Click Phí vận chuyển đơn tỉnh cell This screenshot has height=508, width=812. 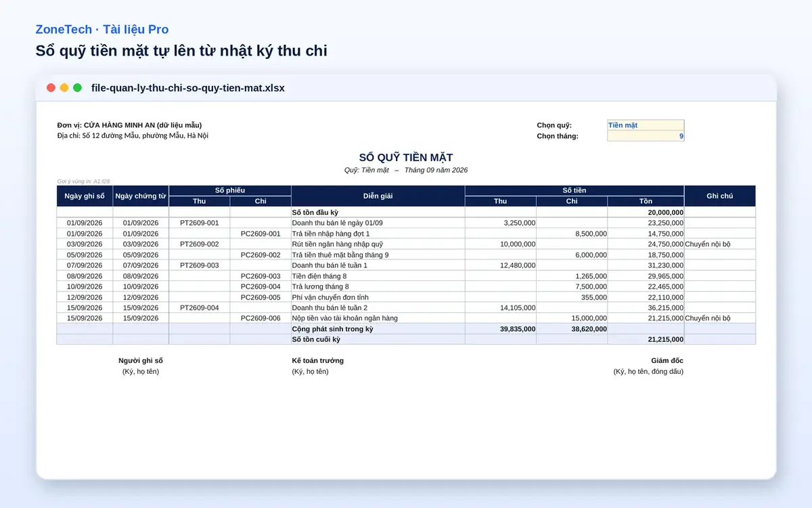point(378,297)
